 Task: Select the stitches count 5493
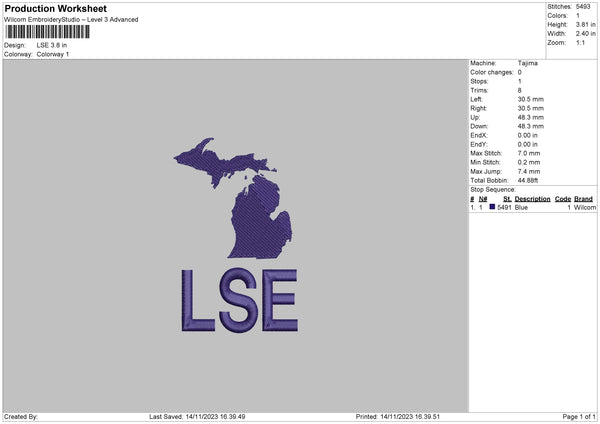[x=583, y=7]
